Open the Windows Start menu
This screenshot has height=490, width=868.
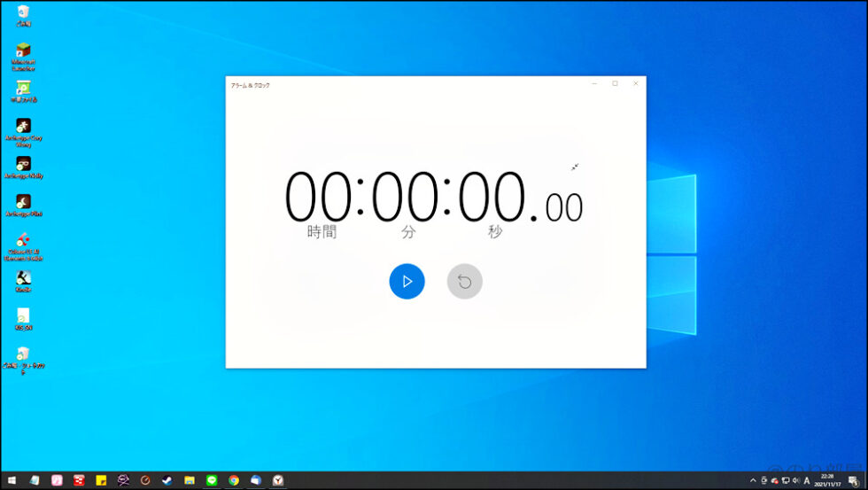pyautogui.click(x=12, y=480)
